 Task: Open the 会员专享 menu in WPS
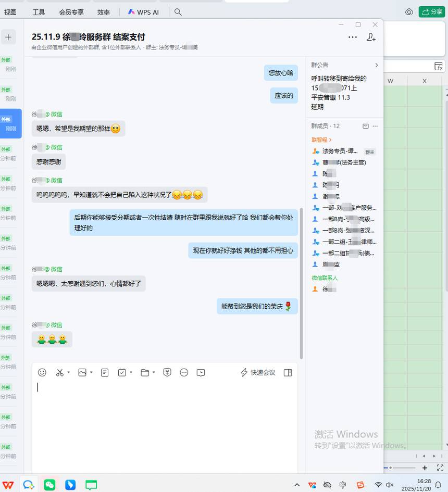(x=71, y=12)
